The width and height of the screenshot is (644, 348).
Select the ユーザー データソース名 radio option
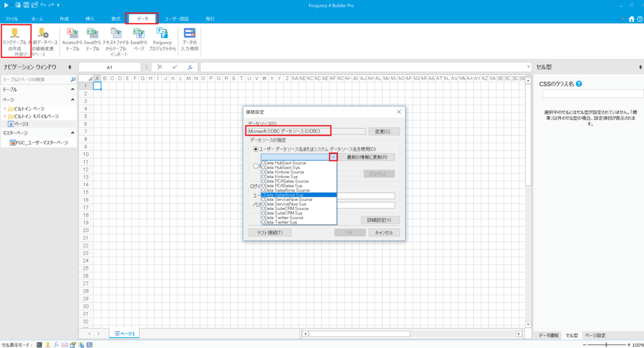pyautogui.click(x=255, y=149)
